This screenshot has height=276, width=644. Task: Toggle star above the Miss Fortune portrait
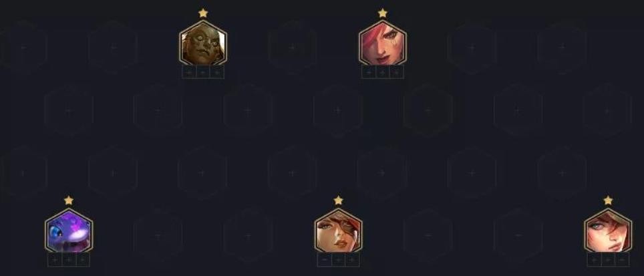click(338, 200)
